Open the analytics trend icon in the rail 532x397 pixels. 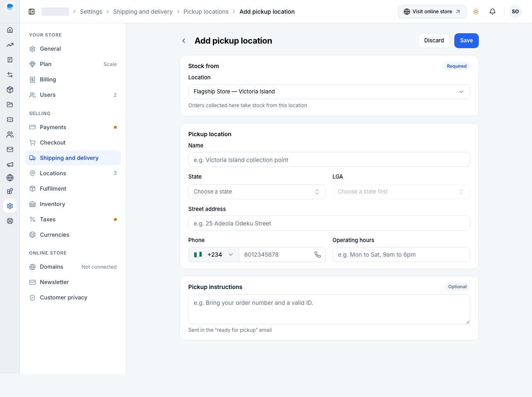10,45
